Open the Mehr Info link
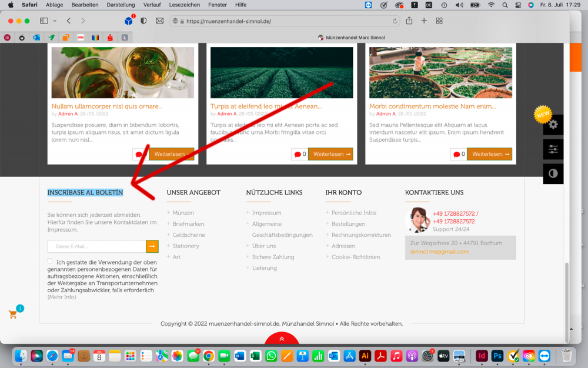The height and width of the screenshot is (368, 588). point(62,297)
